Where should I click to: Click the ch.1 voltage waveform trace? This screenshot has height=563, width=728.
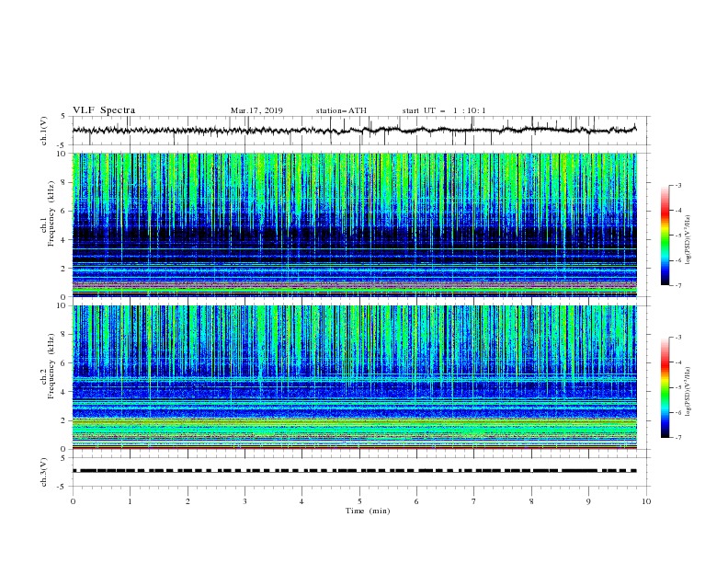click(x=354, y=130)
